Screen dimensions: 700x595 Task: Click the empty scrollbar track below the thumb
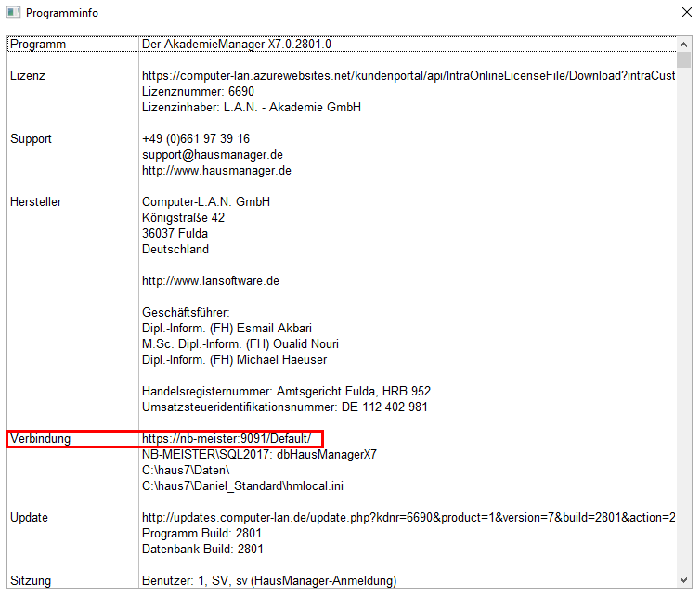point(683,325)
